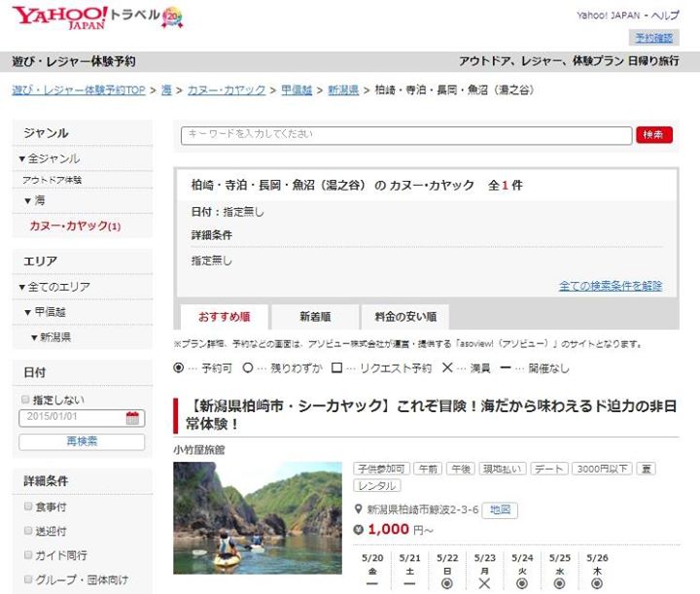Open the ヘルプ link
Screen dimensions: 700x594
pos(665,16)
